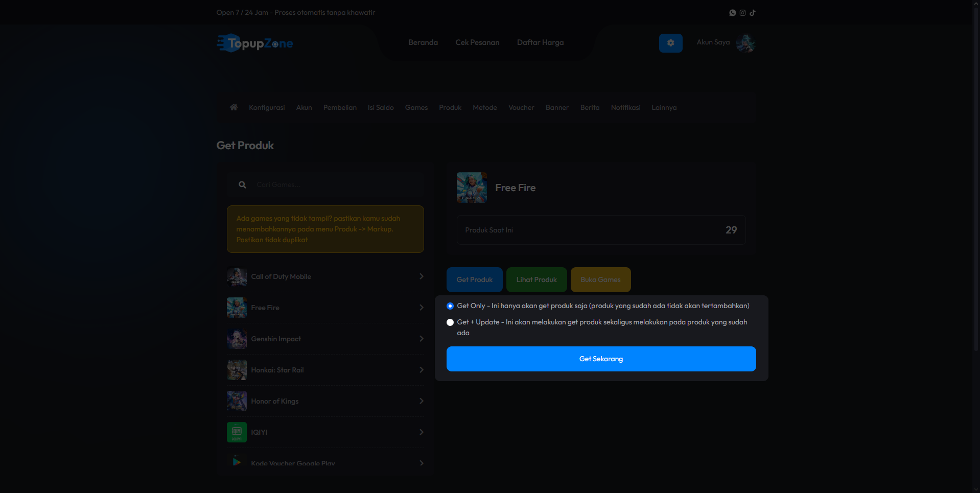Select Call of Duty Mobile game name
This screenshot has height=493, width=980.
(x=281, y=276)
